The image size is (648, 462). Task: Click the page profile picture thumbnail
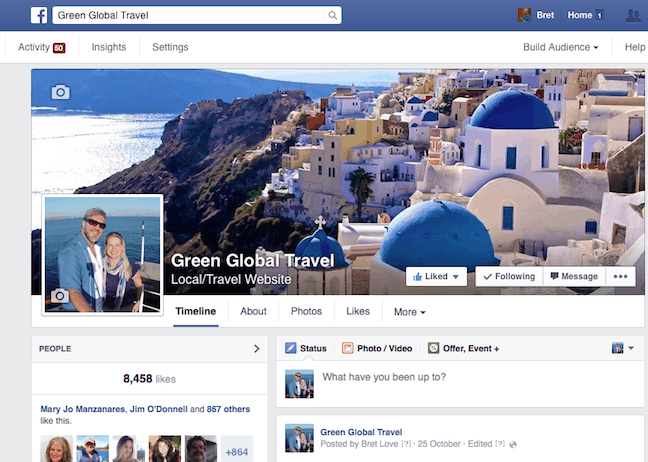pyautogui.click(x=102, y=255)
